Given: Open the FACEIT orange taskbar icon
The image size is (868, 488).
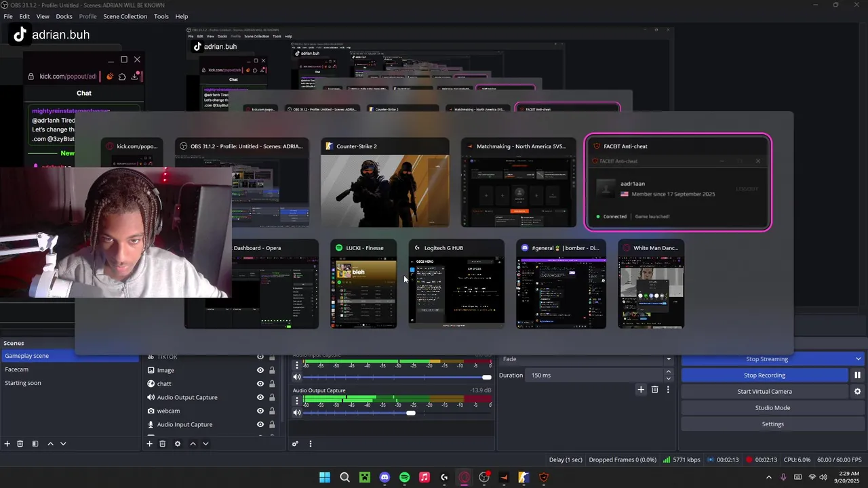Looking at the screenshot, I should [x=504, y=477].
